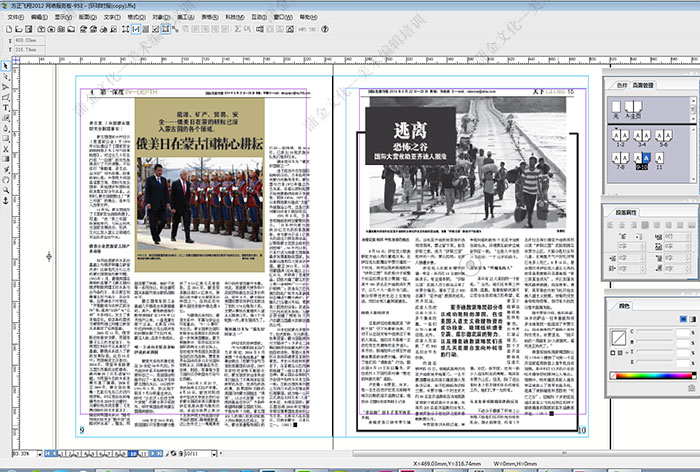This screenshot has height=472, width=700.
Task: Click the first-line indent stepper field
Action: (631, 247)
